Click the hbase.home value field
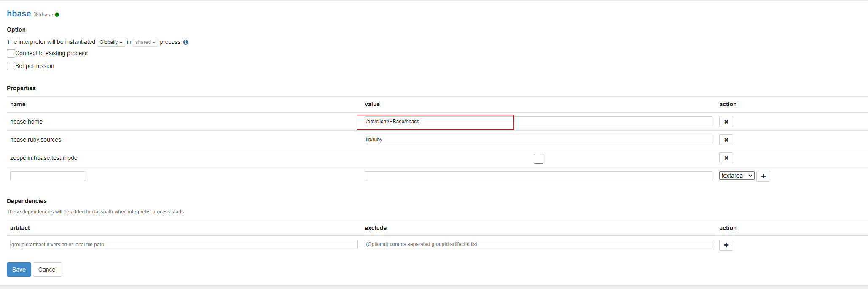Screen dimensions: 868x289 click(x=538, y=122)
